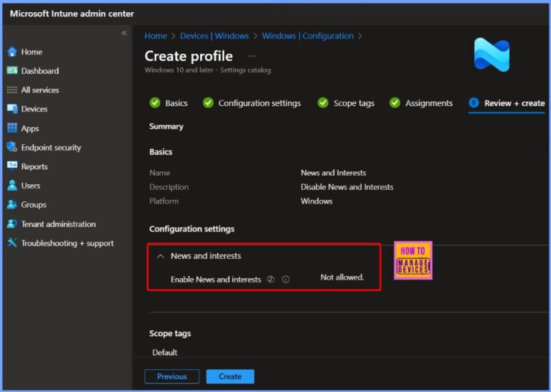Screen dimensions: 551x392
Task: Click the Dashboard chart icon
Action: (12, 70)
